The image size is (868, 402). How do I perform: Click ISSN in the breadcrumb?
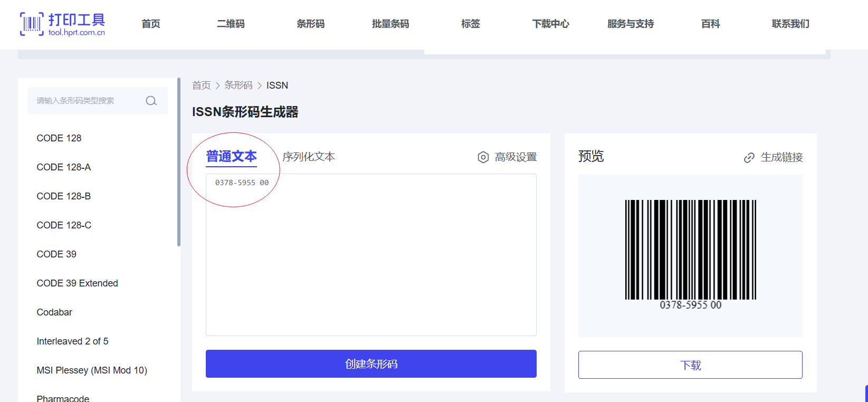coord(277,85)
